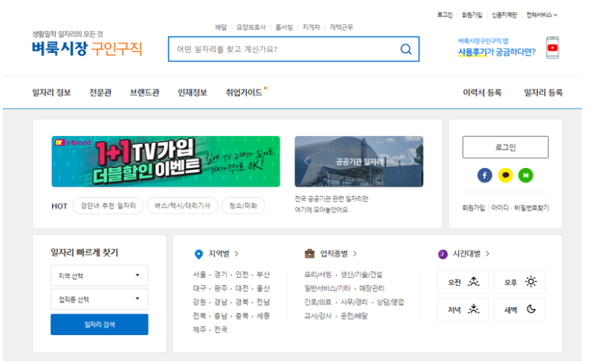Go to 이력서 등록
The height and width of the screenshot is (364, 595).
pyautogui.click(x=482, y=93)
